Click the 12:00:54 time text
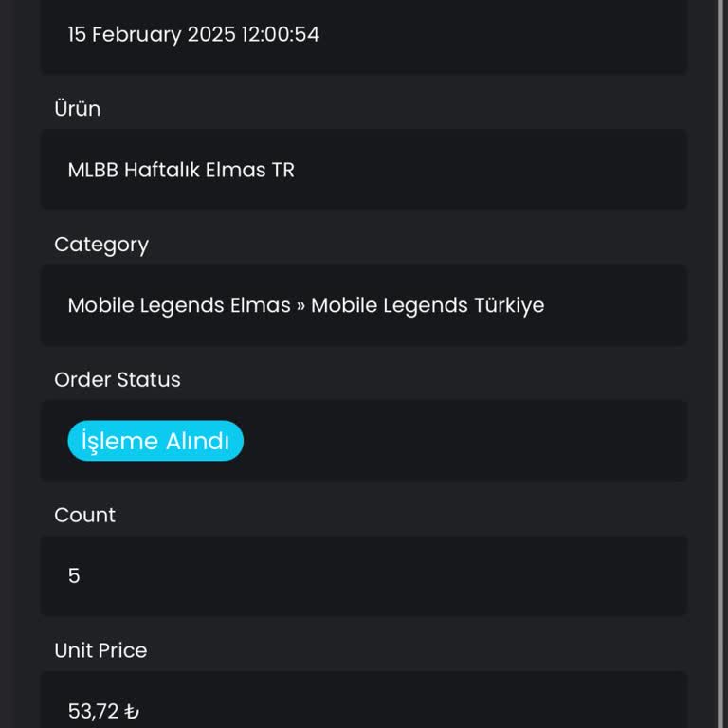Image resolution: width=728 pixels, height=728 pixels. click(x=281, y=35)
